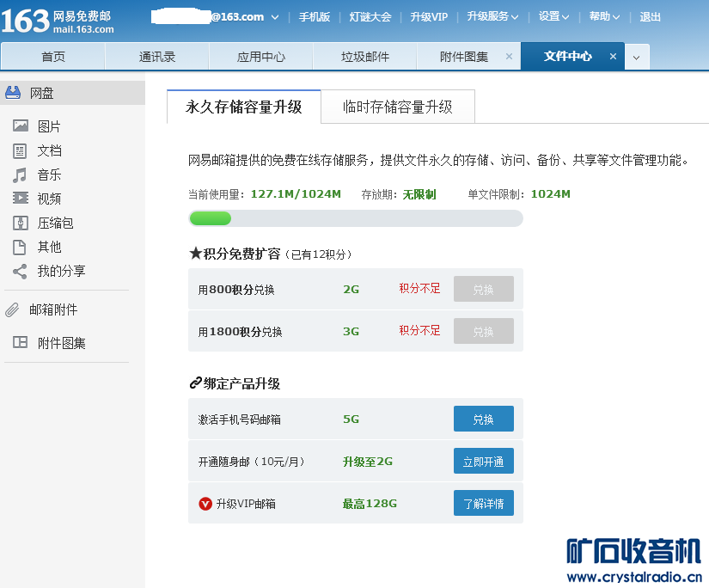
Task: Open 图片 in sidebar
Action: pos(49,126)
